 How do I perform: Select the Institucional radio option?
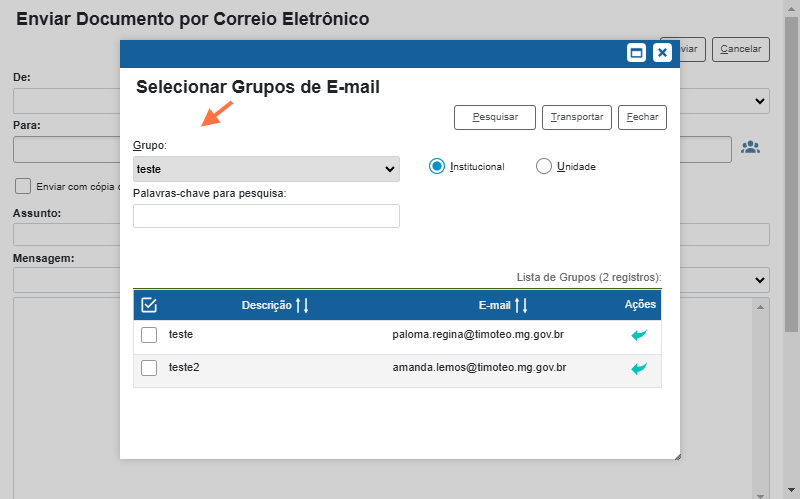[437, 166]
